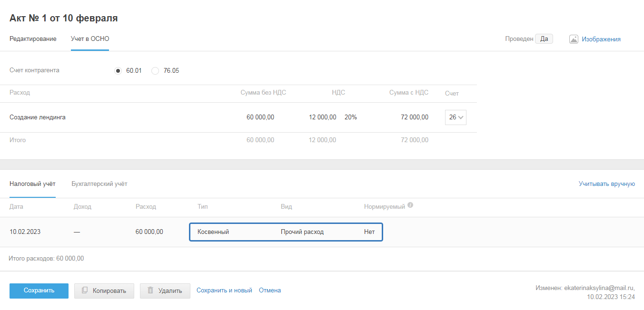Click the copy icon on Копировать button
Viewport: 644px width, 310px height.
coord(85,291)
